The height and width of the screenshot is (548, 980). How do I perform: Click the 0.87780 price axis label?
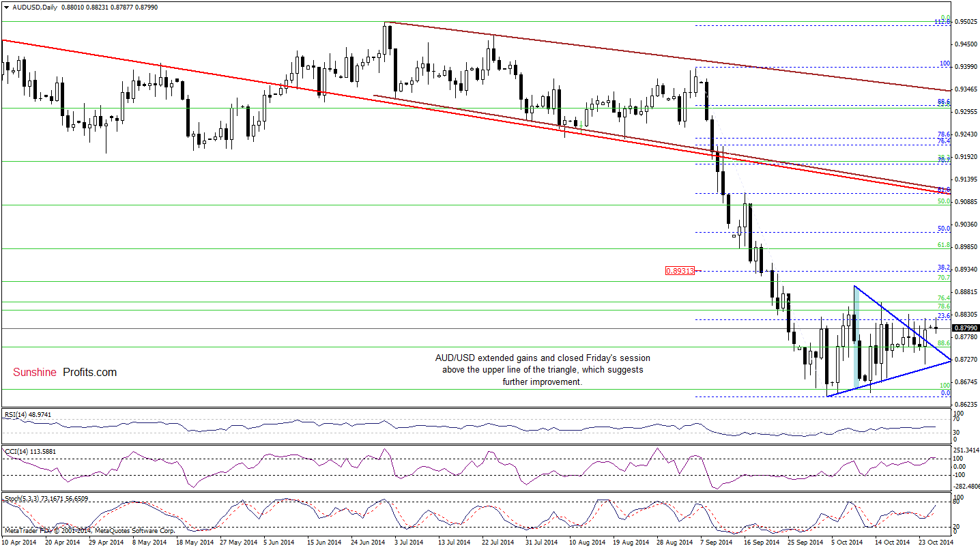[x=966, y=337]
